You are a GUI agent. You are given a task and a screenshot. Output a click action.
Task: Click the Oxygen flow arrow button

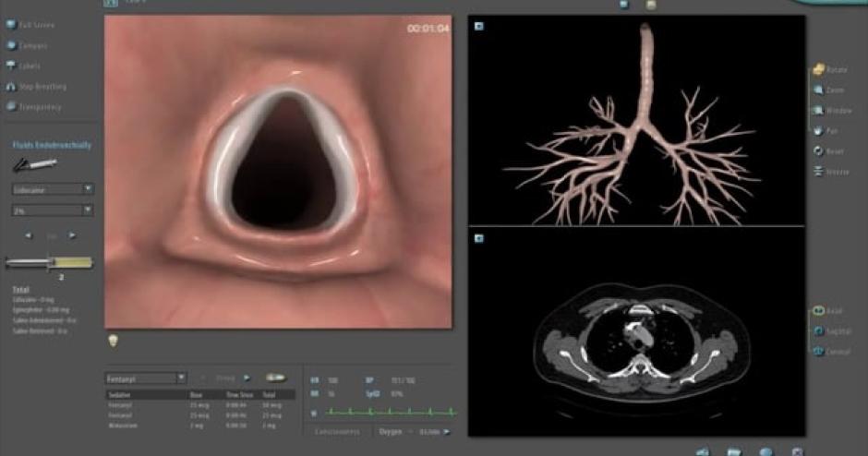click(x=448, y=431)
